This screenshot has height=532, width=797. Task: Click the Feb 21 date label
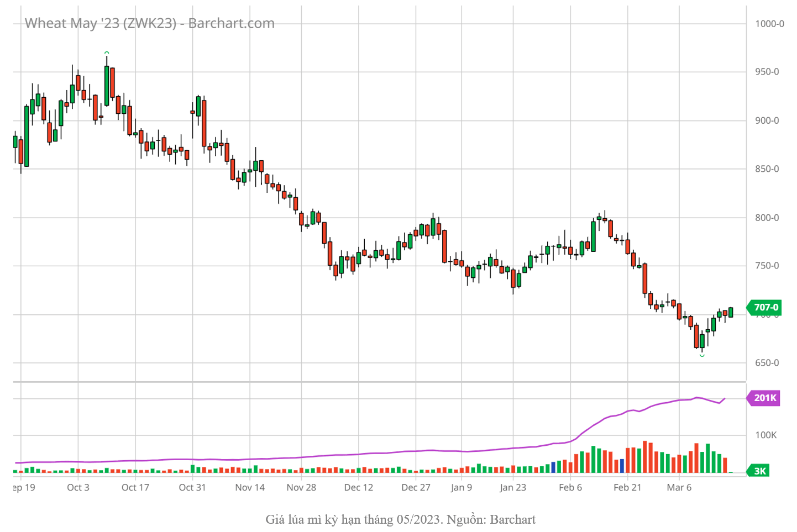coord(627,487)
